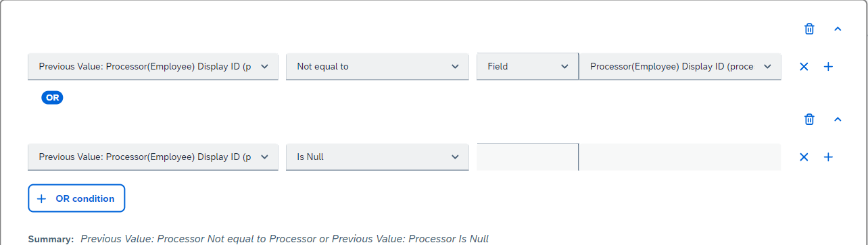Open 'Processor(Employee) Display ID' comparison value dropdown

point(680,67)
